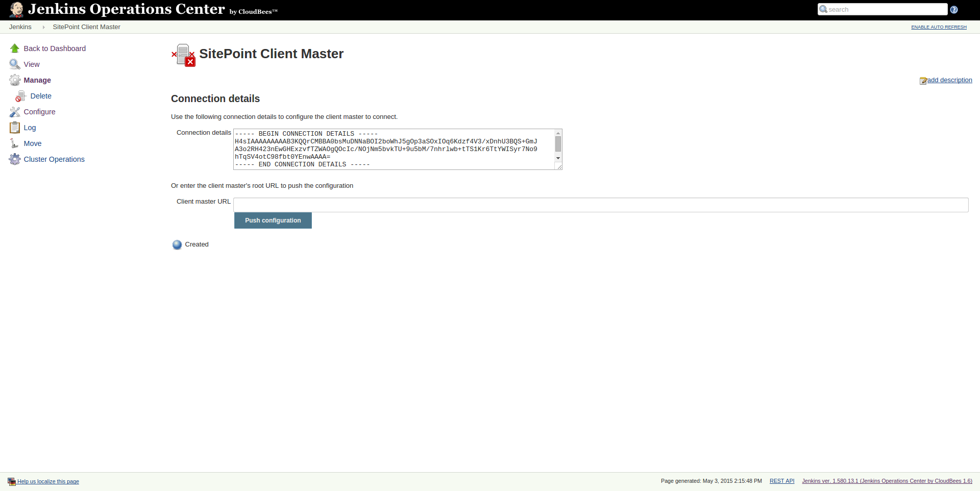Click the offline client master server icon
The width and height of the screenshot is (980, 491).
coord(183,55)
